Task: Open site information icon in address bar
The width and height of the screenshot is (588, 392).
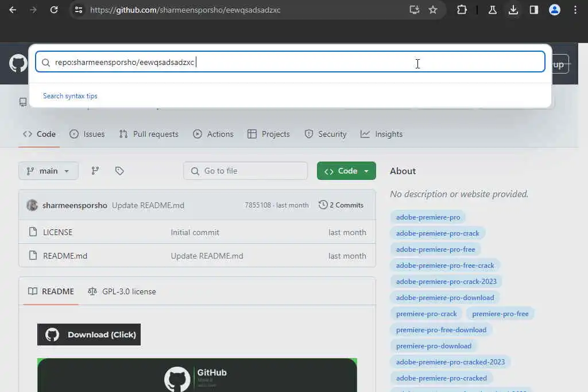Action: 78,10
